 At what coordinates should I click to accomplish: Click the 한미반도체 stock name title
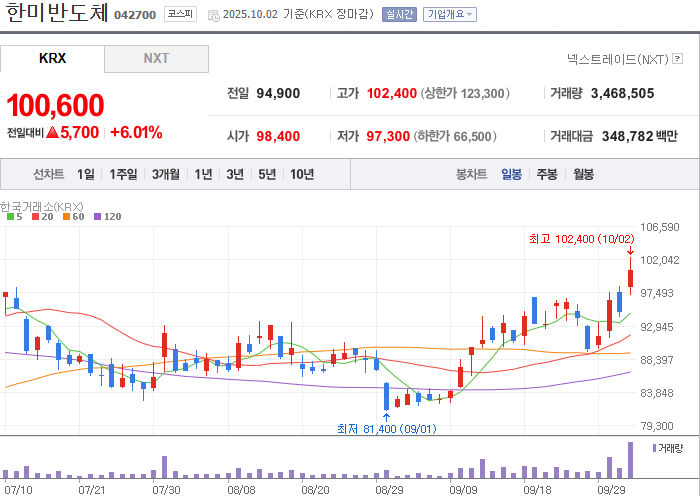point(57,13)
